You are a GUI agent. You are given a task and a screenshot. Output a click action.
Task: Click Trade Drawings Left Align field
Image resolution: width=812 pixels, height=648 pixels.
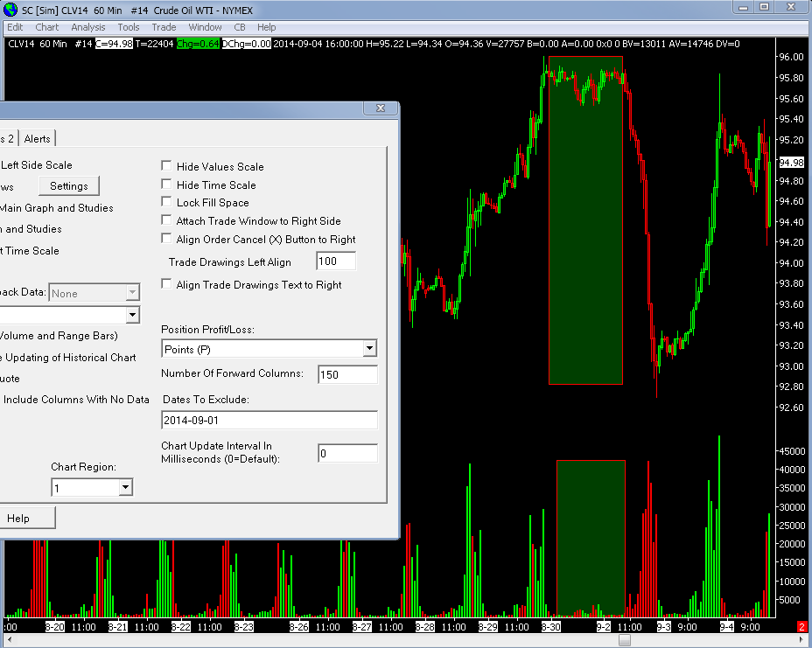(336, 261)
